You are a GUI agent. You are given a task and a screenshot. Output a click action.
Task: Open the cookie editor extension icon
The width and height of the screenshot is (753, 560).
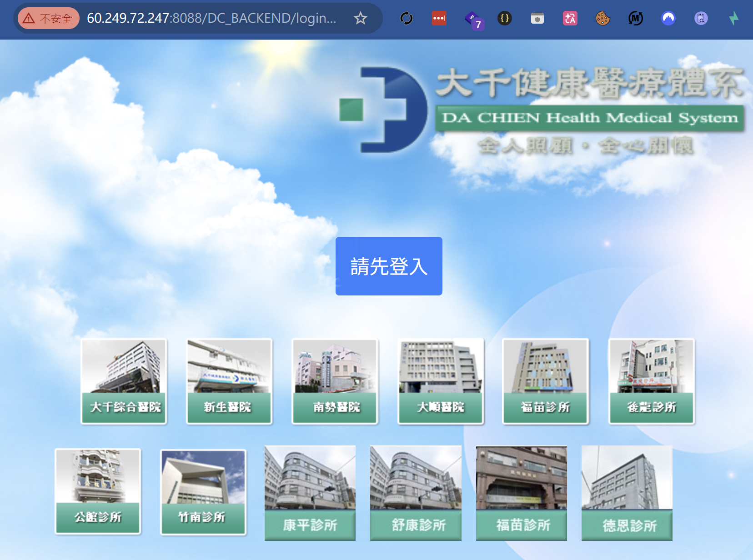point(603,18)
